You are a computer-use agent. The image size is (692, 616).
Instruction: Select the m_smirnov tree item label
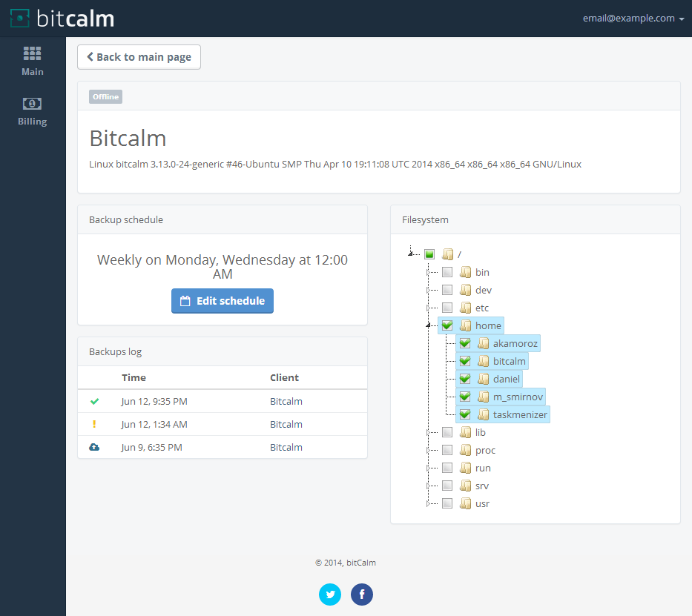coord(518,397)
